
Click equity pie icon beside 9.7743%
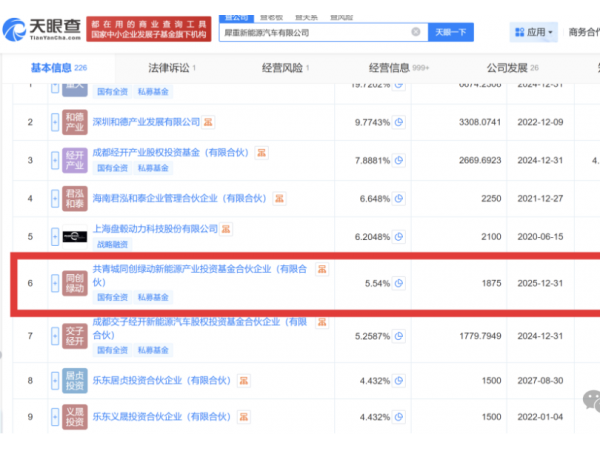pos(398,123)
